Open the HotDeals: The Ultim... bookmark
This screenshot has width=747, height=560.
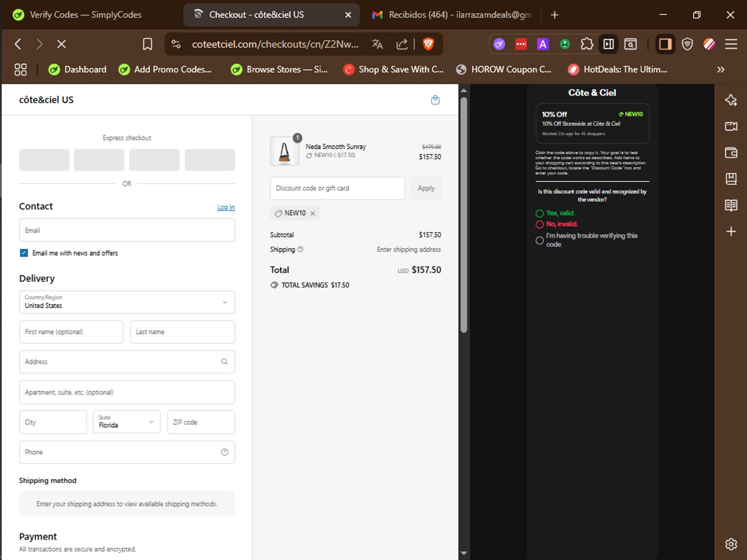pos(618,70)
